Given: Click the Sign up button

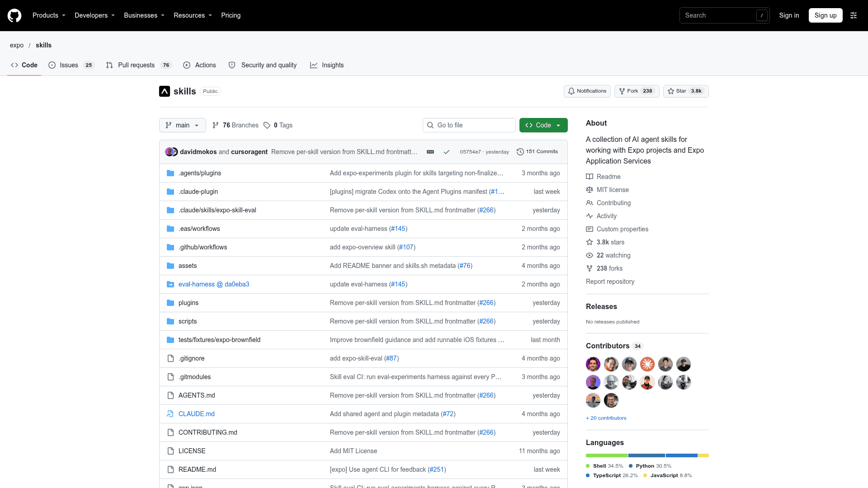Looking at the screenshot, I should [x=826, y=15].
